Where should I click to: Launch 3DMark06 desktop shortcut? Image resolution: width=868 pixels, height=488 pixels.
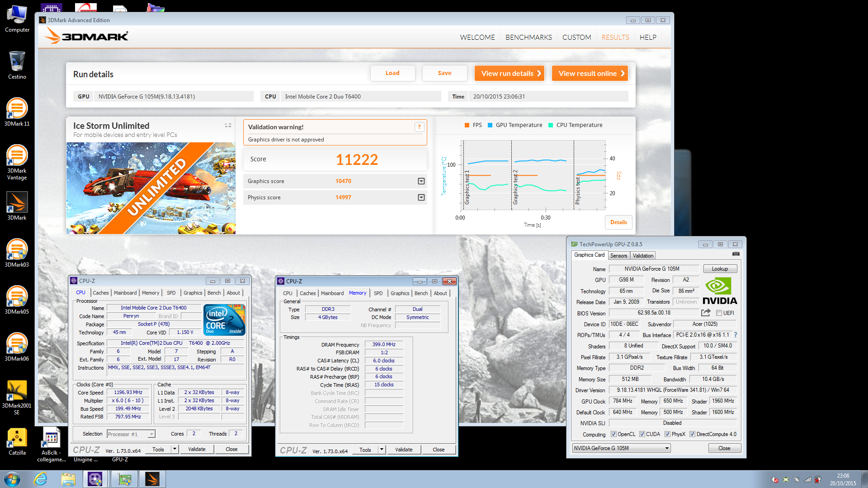[x=17, y=347]
